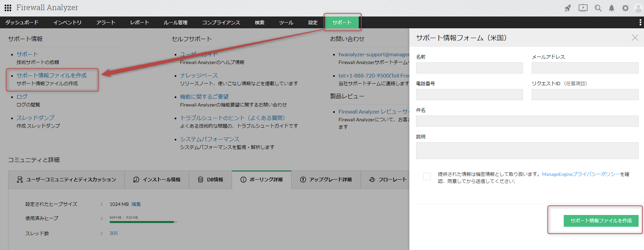Open search via the magnifier icon

point(598,8)
